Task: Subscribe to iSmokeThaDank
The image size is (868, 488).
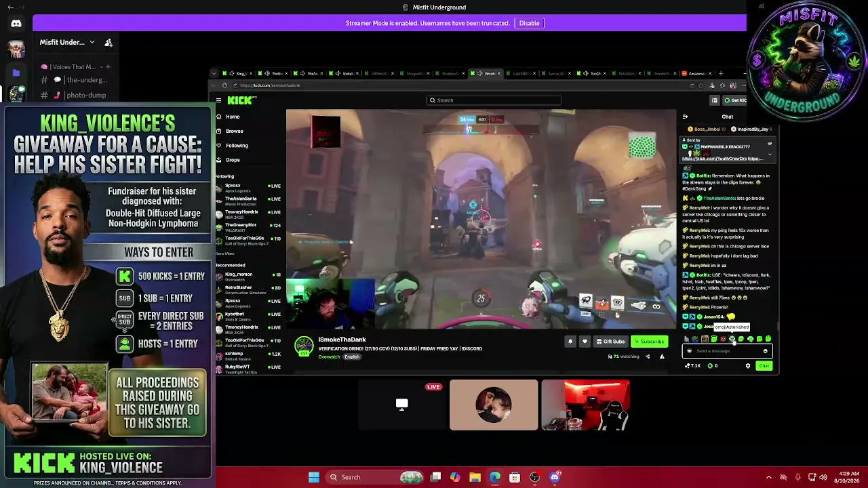Action: tap(650, 342)
